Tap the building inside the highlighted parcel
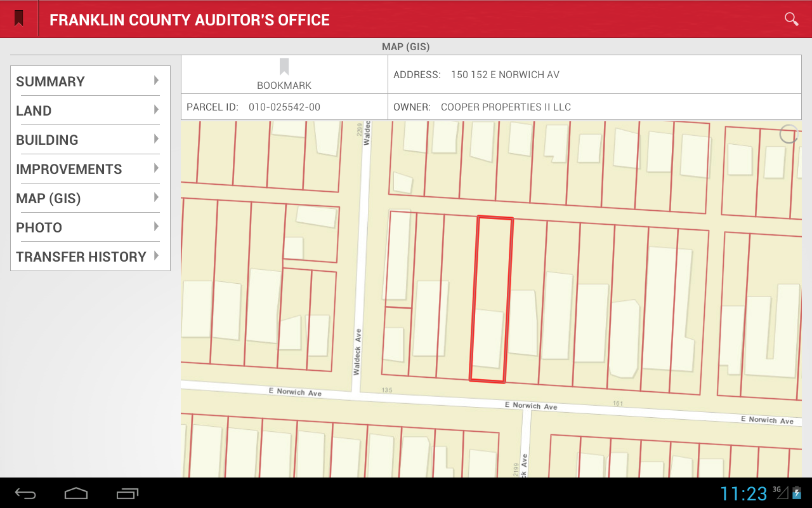The height and width of the screenshot is (508, 812). coord(488,338)
